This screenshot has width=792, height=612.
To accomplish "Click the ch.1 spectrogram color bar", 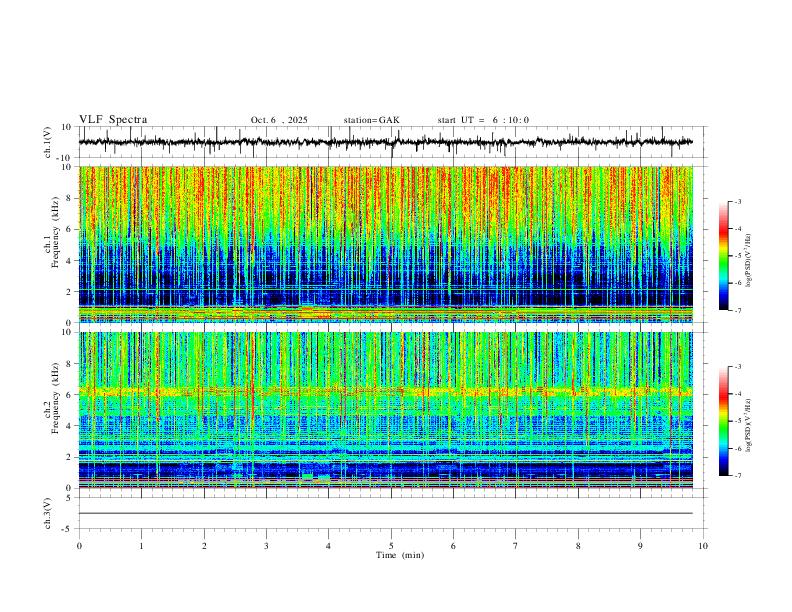I will (723, 256).
